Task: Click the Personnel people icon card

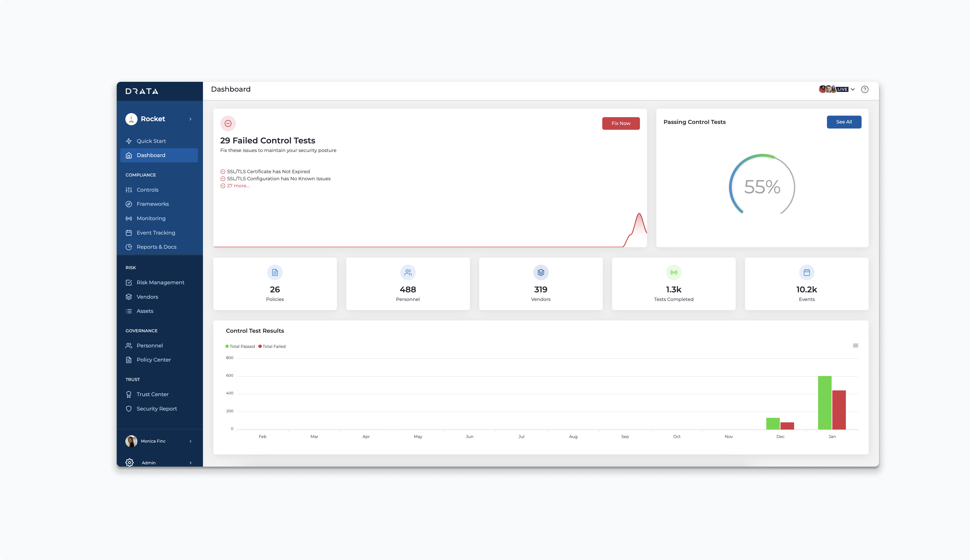Action: (x=408, y=272)
